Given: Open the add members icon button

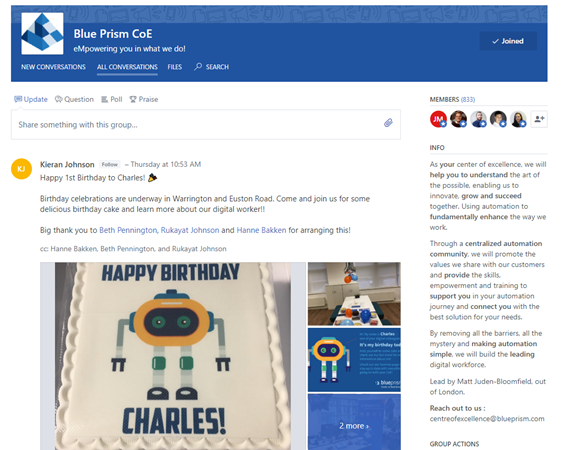Looking at the screenshot, I should (x=539, y=119).
